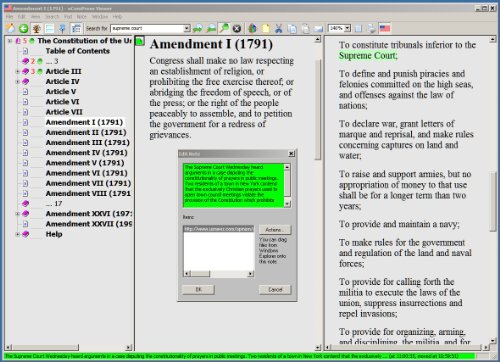
Task: Select the URL item in the note items list
Action: pos(218,229)
